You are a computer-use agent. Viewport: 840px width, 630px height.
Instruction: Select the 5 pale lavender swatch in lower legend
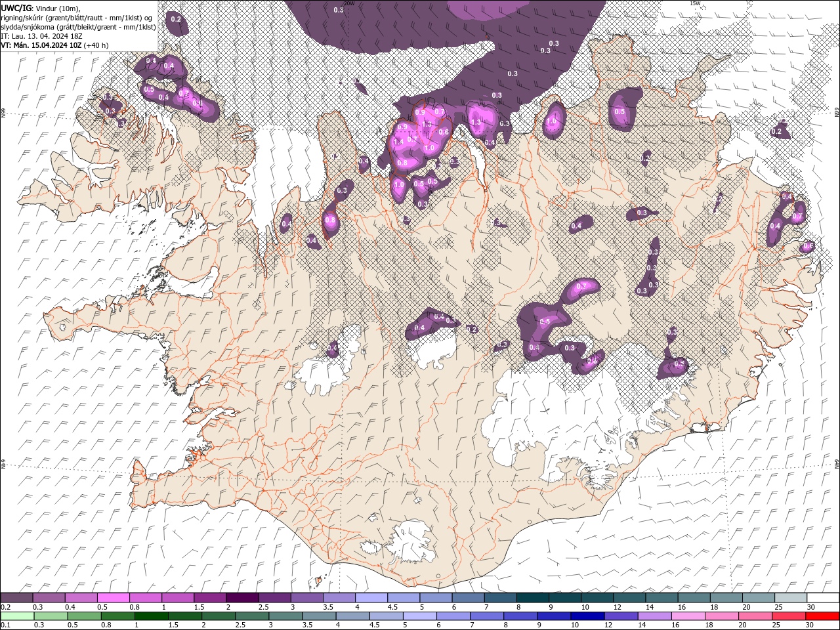click(x=419, y=616)
